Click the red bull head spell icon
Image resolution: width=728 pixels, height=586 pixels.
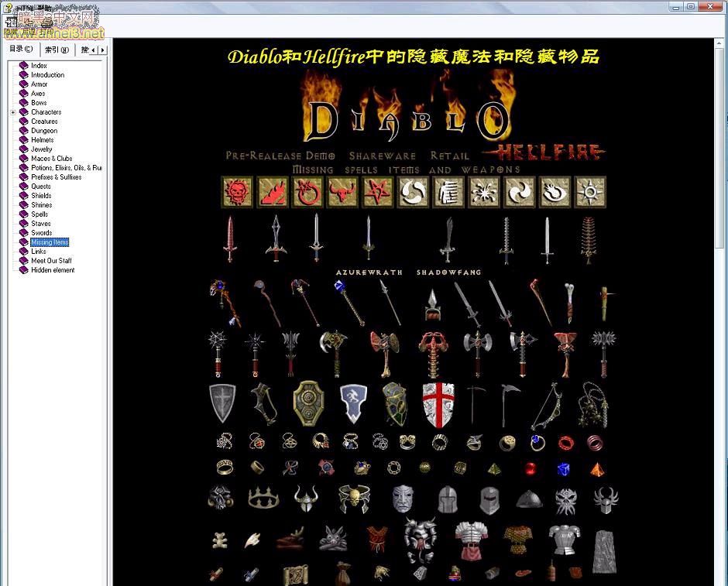[342, 192]
